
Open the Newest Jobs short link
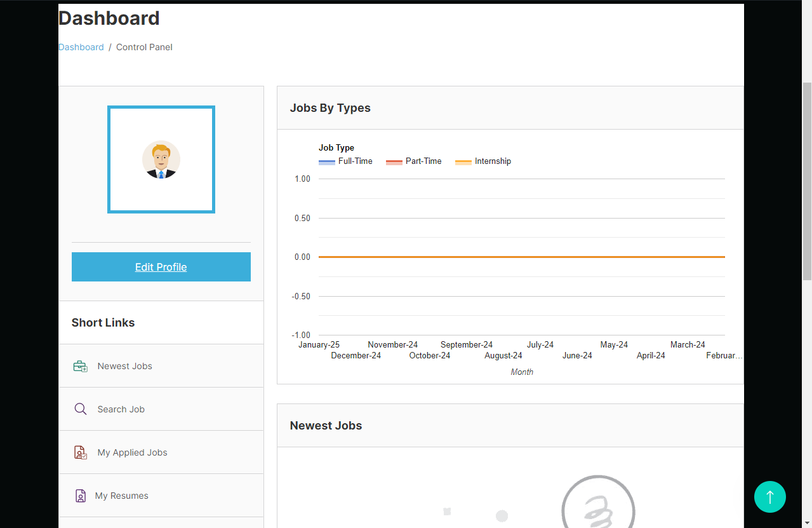124,366
